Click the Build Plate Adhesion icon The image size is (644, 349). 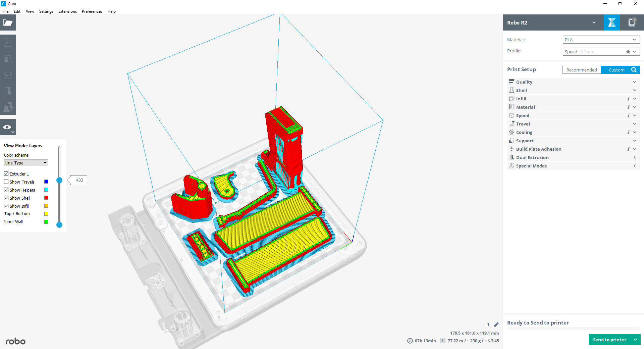click(512, 149)
